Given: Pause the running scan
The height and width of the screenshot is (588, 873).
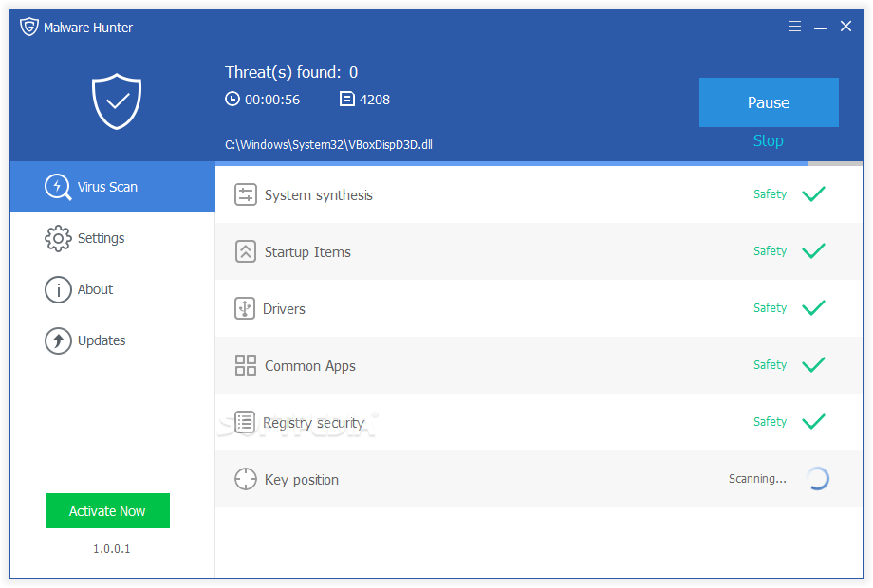Looking at the screenshot, I should 769,102.
